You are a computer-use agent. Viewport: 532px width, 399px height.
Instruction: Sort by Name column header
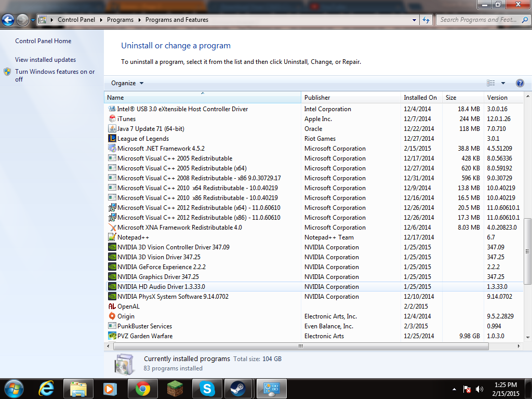click(203, 97)
